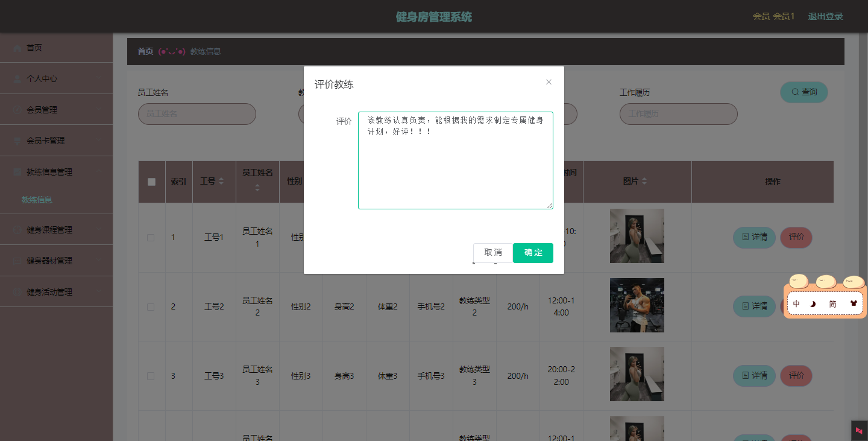Click the 体重2 cell
This screenshot has height=441, width=868.
point(388,306)
